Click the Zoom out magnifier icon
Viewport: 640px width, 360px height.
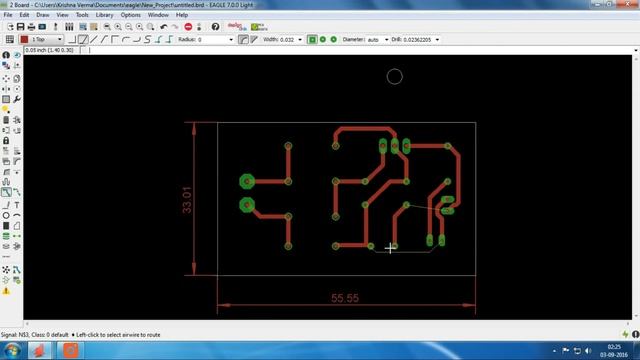coord(129,27)
